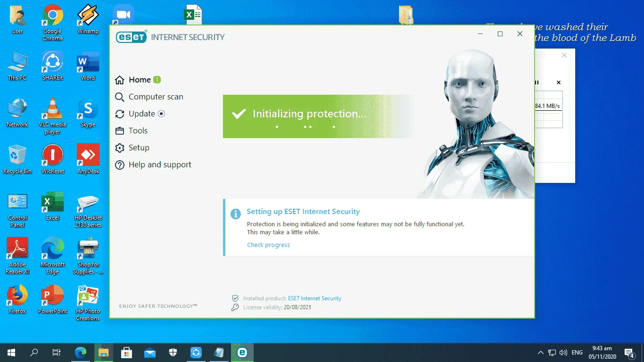Click the taskbar search magnifier
This screenshot has width=644, height=362.
point(34,352)
